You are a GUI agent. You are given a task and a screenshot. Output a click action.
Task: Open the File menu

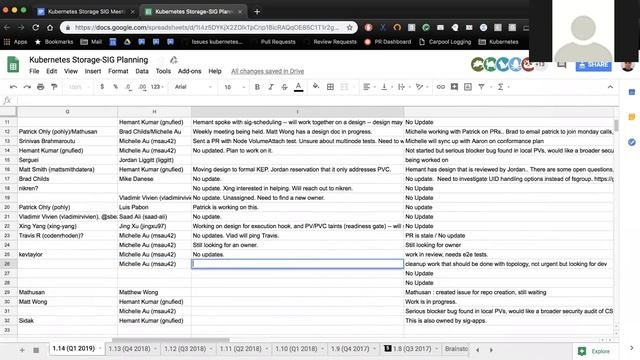[x=34, y=71]
